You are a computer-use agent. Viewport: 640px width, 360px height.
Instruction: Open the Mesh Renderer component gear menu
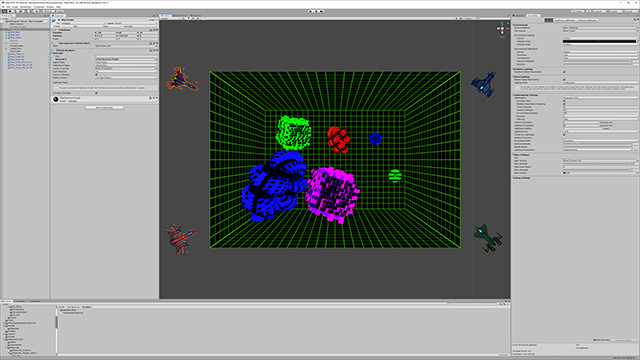coord(157,50)
